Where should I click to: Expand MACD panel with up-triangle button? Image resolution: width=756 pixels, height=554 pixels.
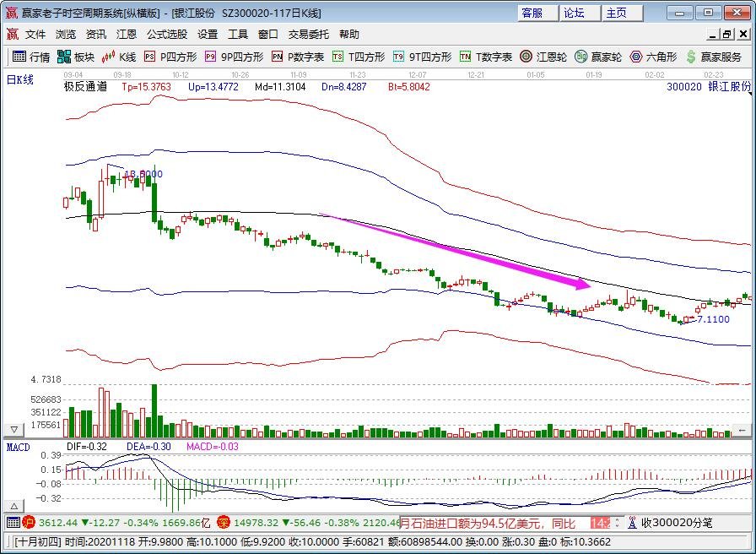14,506
